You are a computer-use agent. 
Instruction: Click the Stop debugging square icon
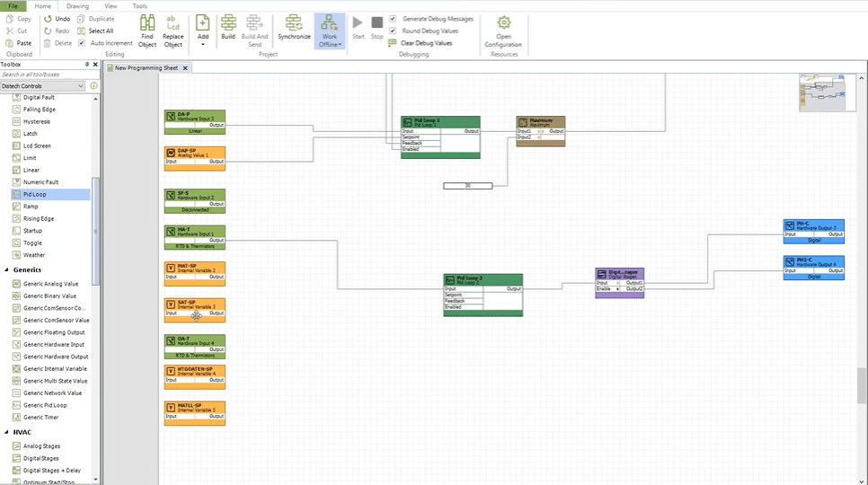click(x=377, y=22)
